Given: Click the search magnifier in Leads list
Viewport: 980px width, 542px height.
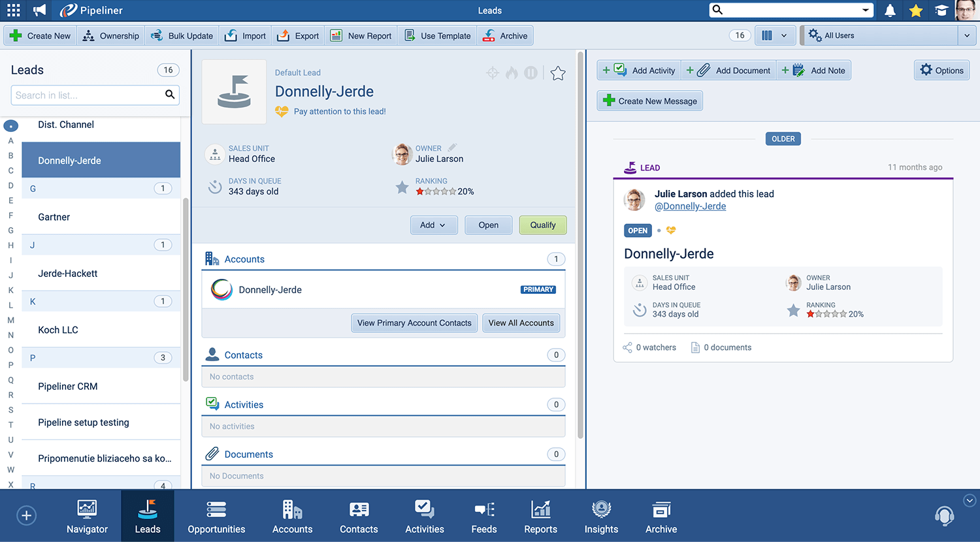Looking at the screenshot, I should pos(170,95).
